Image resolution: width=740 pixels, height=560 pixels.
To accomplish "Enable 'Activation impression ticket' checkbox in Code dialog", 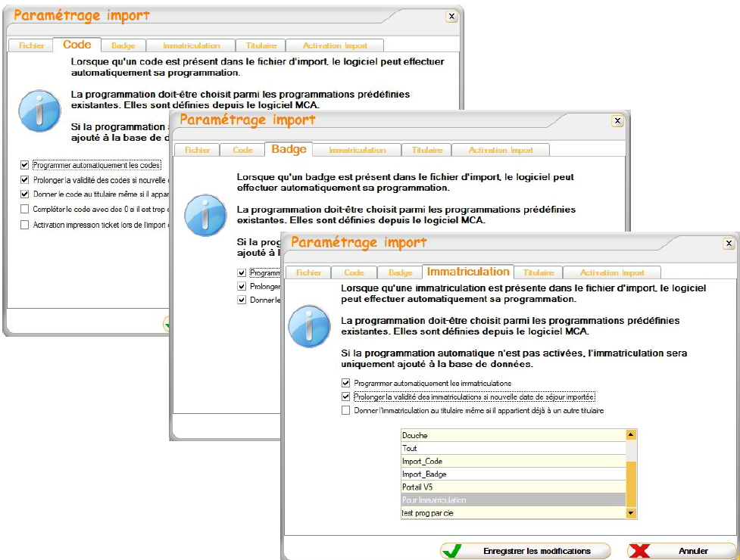I will (25, 225).
